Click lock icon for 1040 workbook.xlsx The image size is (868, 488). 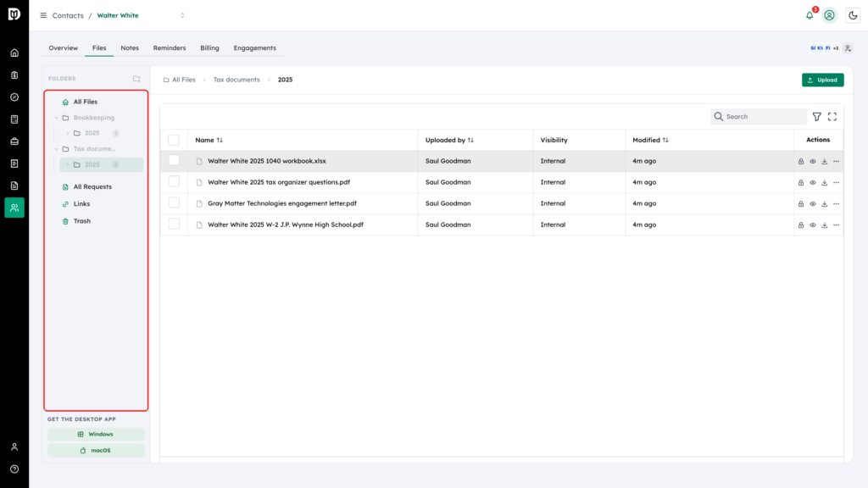801,162
